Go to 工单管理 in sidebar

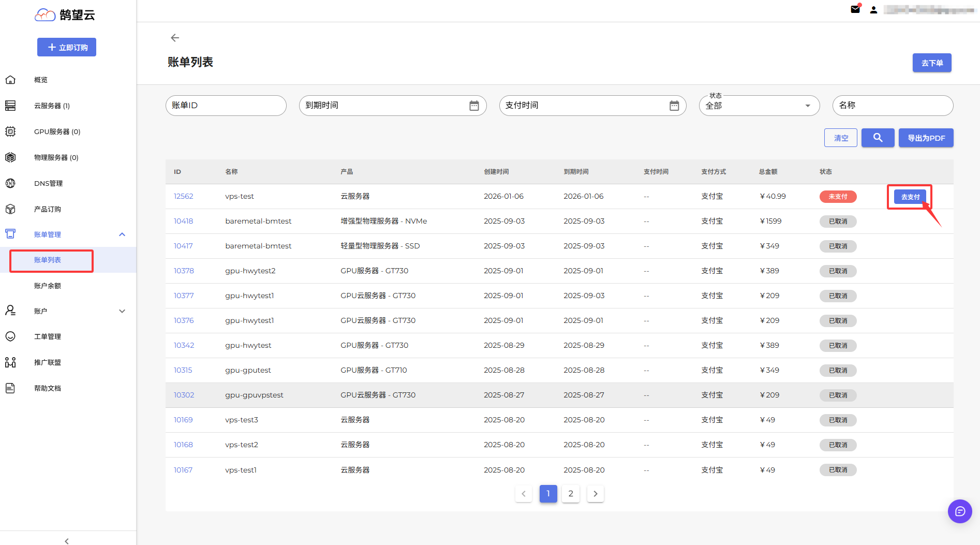(x=48, y=336)
